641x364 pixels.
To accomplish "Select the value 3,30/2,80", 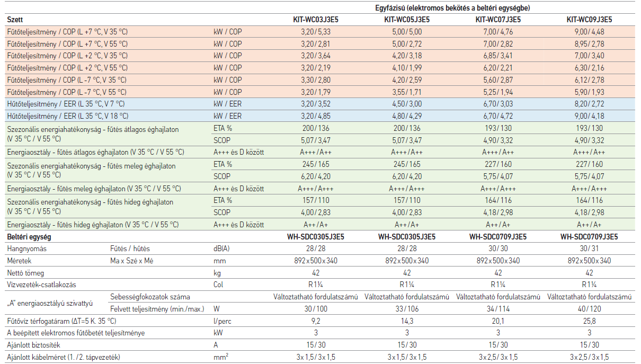I will 316,80.
